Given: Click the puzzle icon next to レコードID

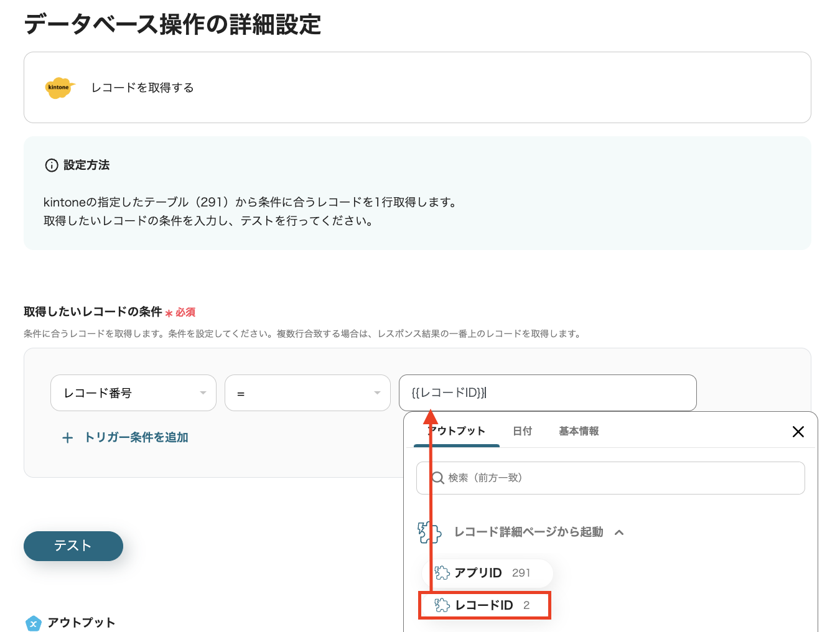Looking at the screenshot, I should 442,605.
